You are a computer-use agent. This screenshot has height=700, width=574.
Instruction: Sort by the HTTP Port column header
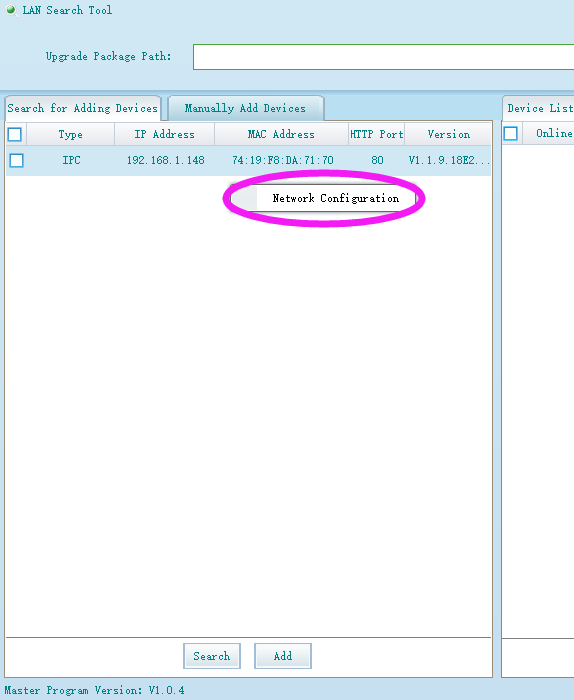pyautogui.click(x=377, y=134)
